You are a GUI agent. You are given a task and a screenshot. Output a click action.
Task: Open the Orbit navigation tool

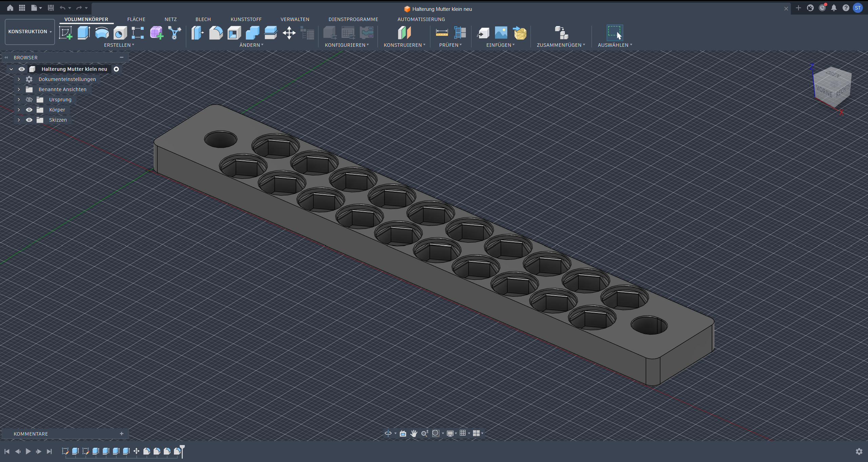[388, 433]
